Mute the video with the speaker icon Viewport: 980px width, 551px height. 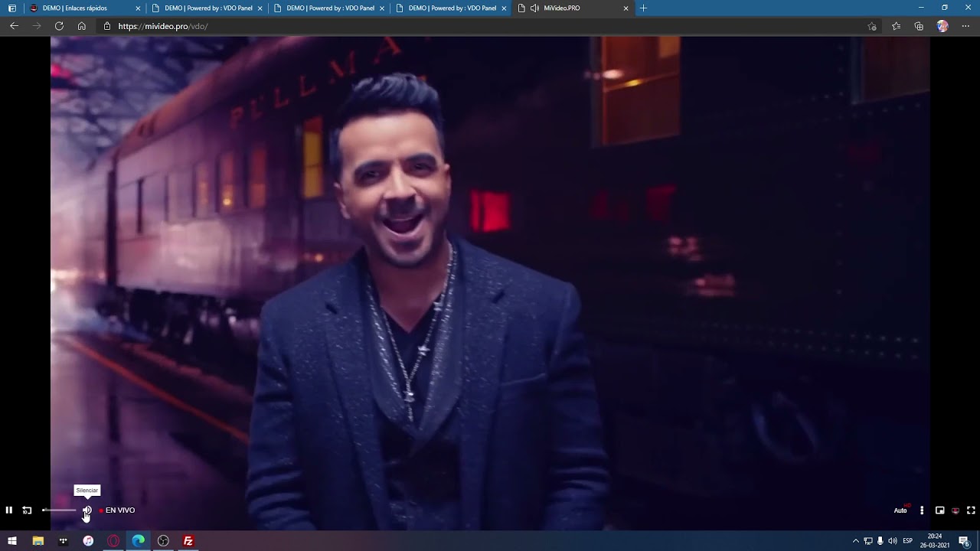point(87,510)
